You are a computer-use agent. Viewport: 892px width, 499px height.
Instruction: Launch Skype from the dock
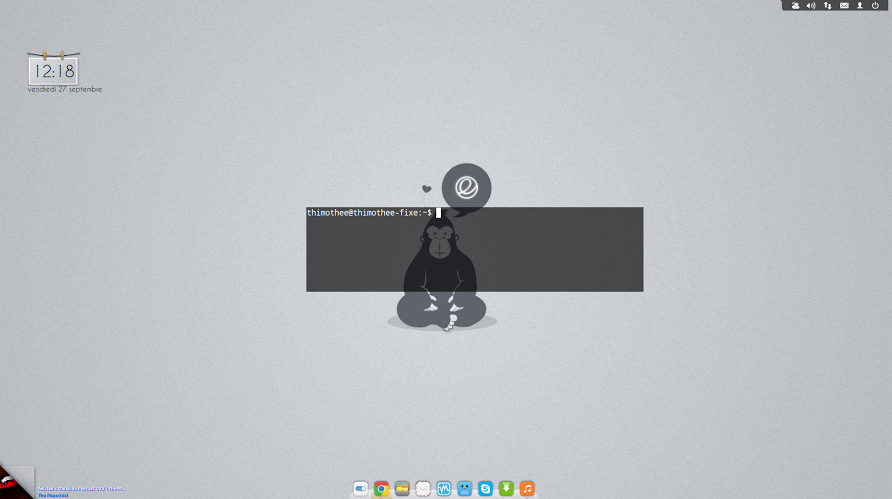point(485,489)
